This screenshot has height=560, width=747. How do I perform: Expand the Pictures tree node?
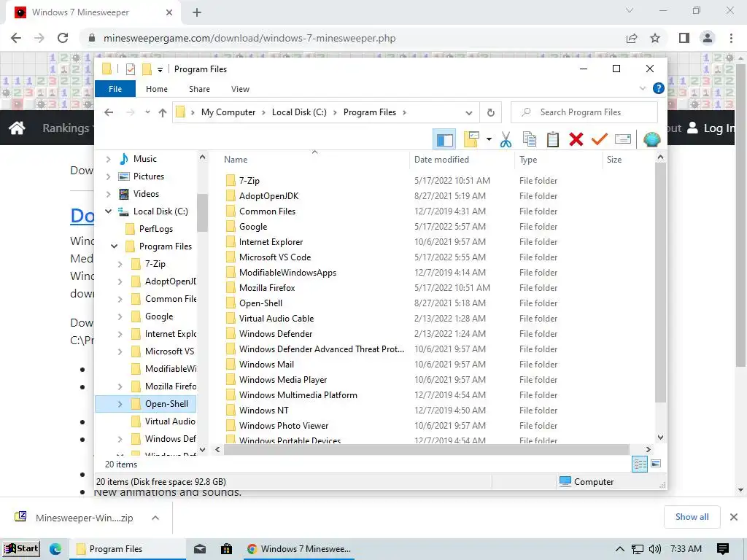coord(108,176)
